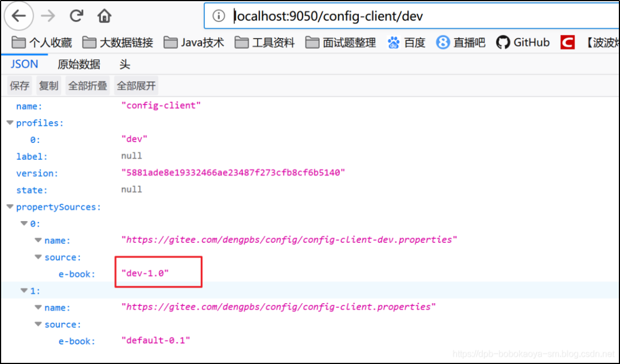620x364 pixels.
Task: Collapse the profiles node
Action: 10,123
